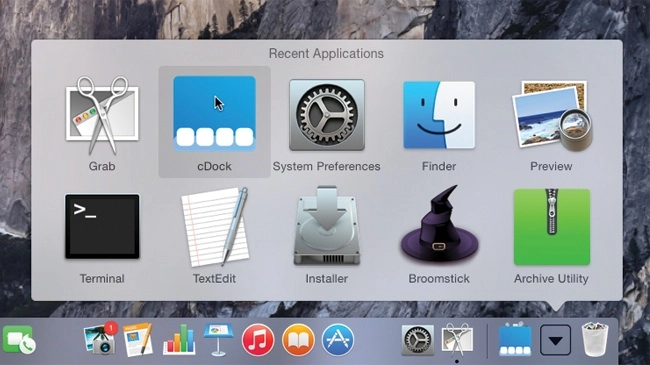
Task: Collapse the Recent Applications stack arrow in Dock
Action: point(555,340)
